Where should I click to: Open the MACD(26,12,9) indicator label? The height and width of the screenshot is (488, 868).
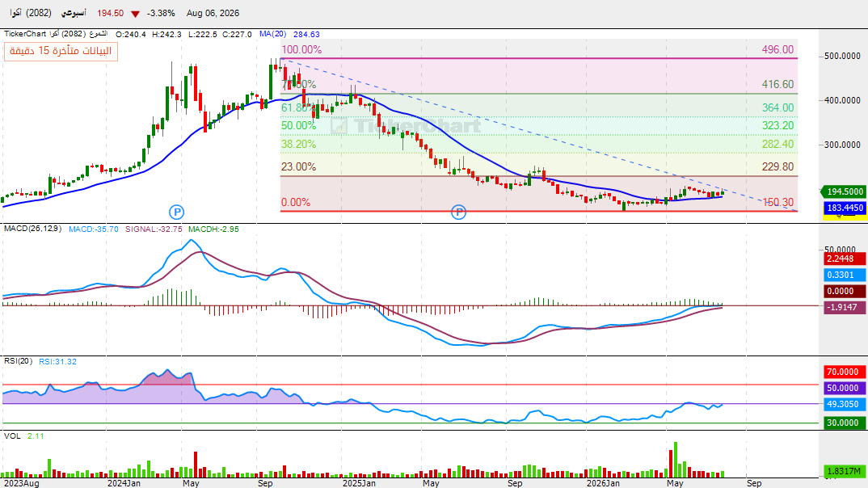point(32,229)
